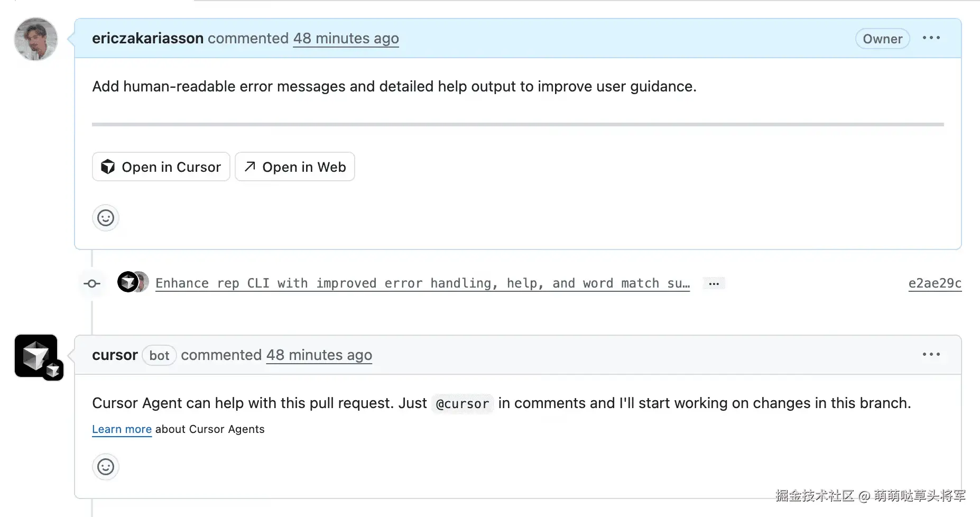This screenshot has width=980, height=517.
Task: Expand the truncated commit message ellipsis
Action: point(714,283)
